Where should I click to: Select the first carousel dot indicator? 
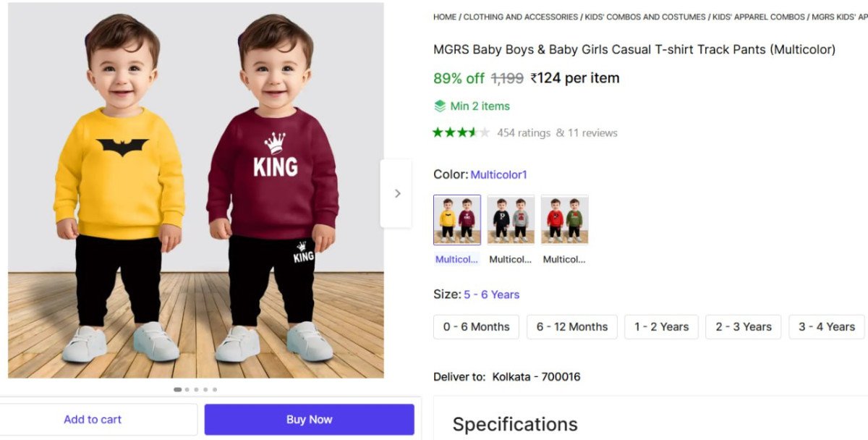pyautogui.click(x=178, y=389)
